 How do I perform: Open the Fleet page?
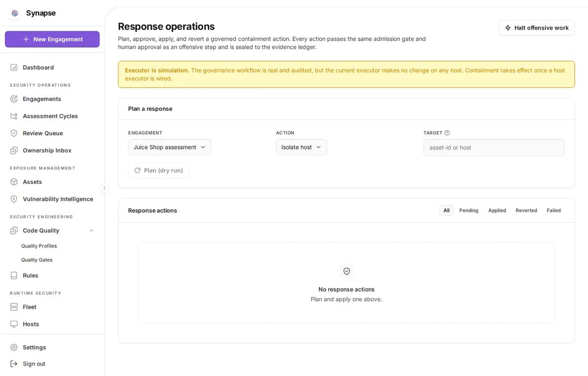pyautogui.click(x=52, y=307)
